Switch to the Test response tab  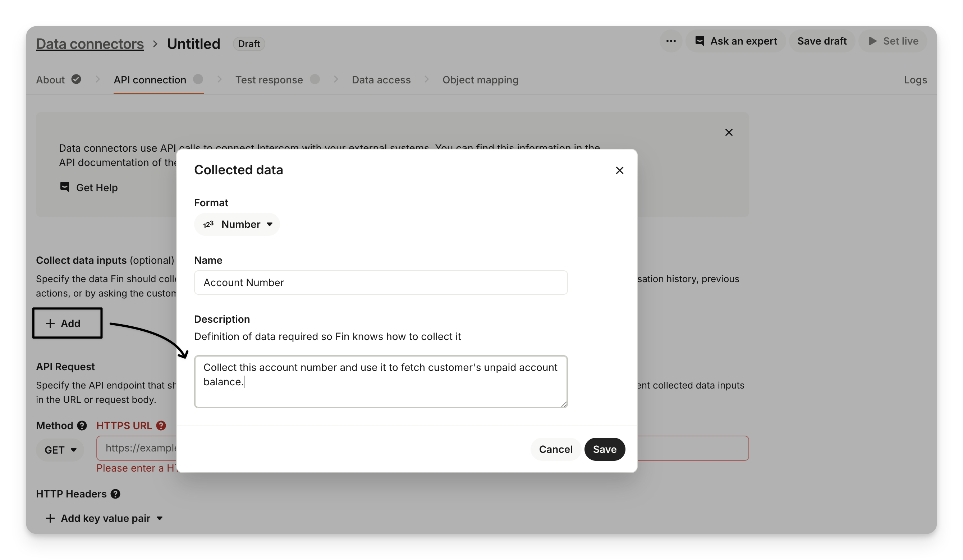click(x=269, y=80)
